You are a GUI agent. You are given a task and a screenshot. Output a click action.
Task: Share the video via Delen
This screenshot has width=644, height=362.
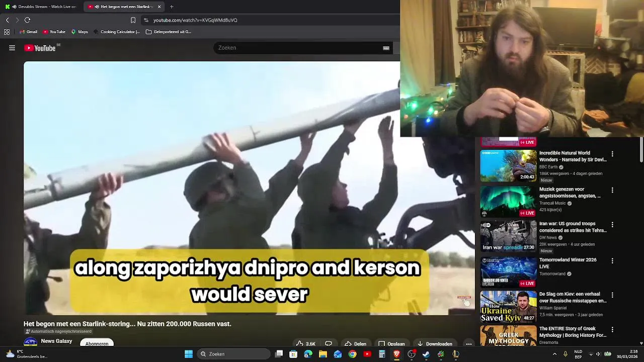point(355,344)
